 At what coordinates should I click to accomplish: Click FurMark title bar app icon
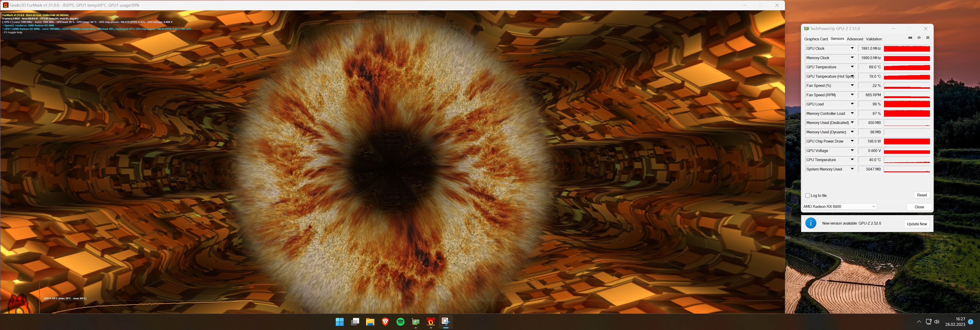pyautogui.click(x=5, y=5)
